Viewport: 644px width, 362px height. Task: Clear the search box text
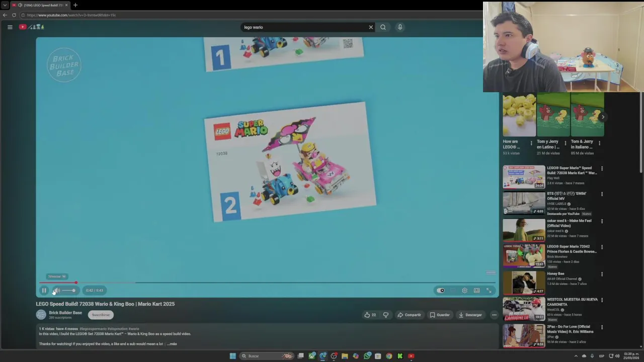click(371, 27)
